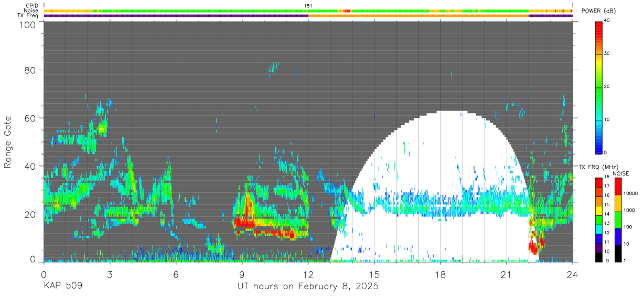
Task: Select the 40 label on the POWER scale
Action: pos(608,20)
